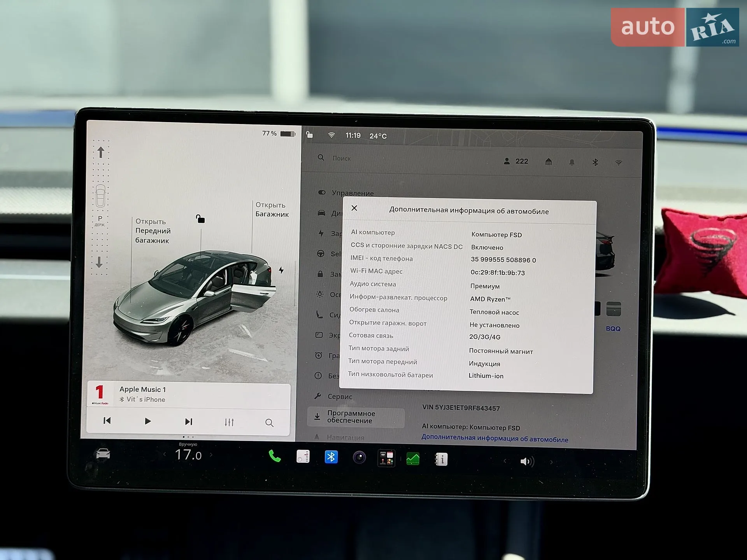Tap the charge port lightning icon
Viewport: 747px width, 560px height.
click(x=281, y=270)
